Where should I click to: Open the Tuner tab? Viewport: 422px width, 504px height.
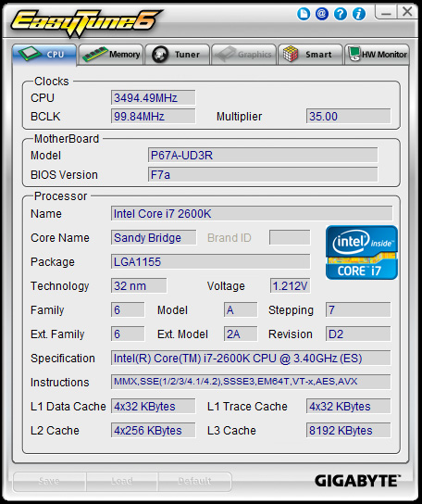pyautogui.click(x=178, y=55)
